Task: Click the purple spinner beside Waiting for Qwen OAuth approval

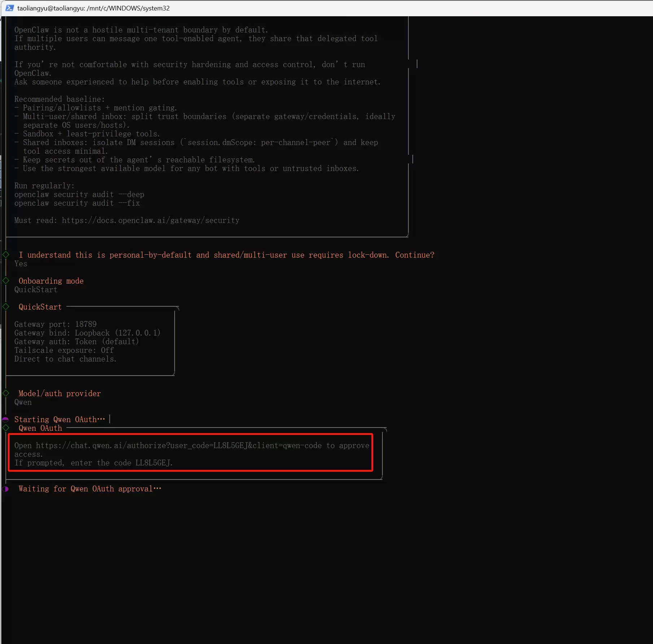Action: [5, 489]
